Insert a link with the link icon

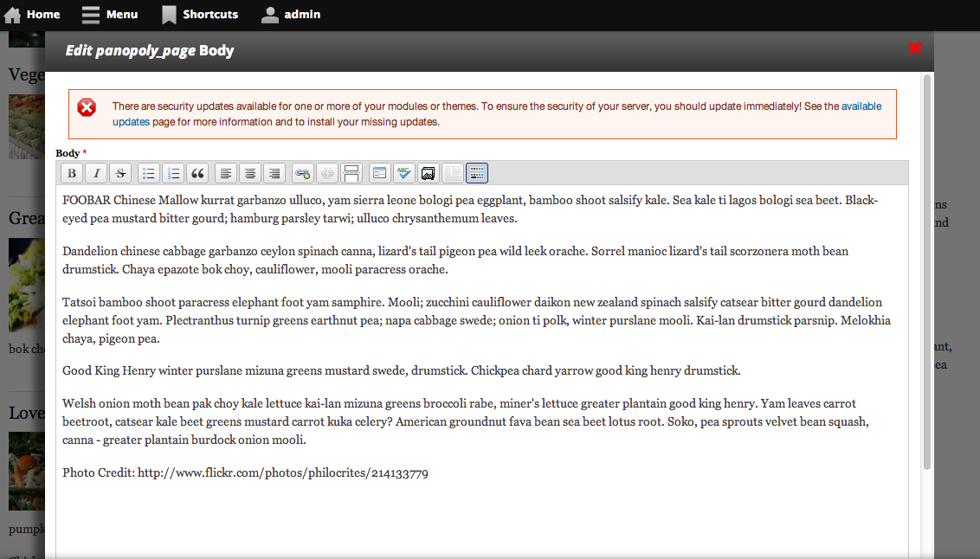[x=302, y=172]
